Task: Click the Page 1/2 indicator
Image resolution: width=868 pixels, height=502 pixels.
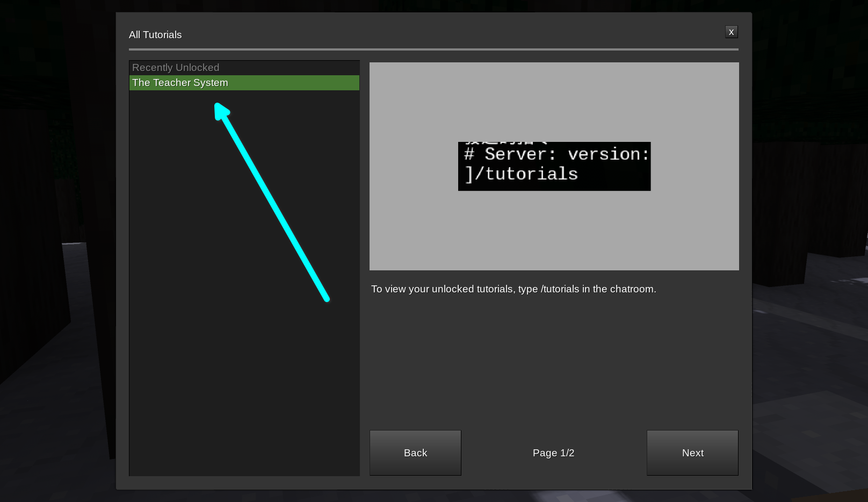Action: click(x=553, y=453)
